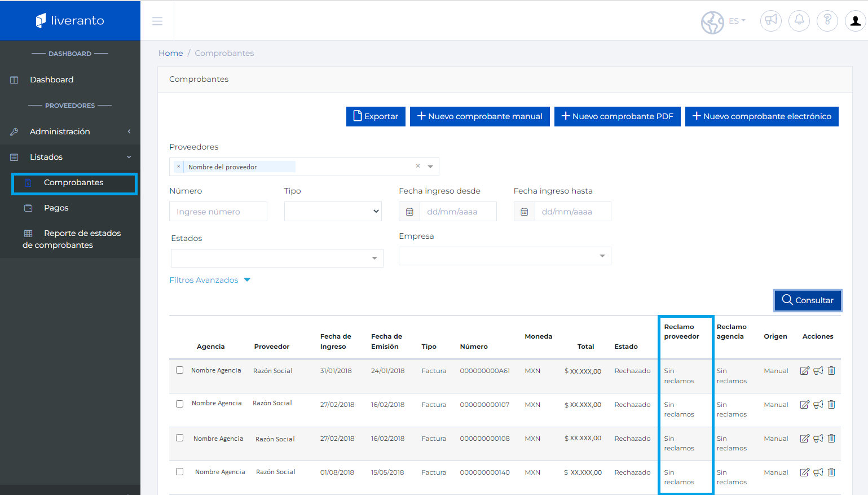The height and width of the screenshot is (495, 868).
Task: Click the hamburger menu toggle icon
Action: coord(157,21)
